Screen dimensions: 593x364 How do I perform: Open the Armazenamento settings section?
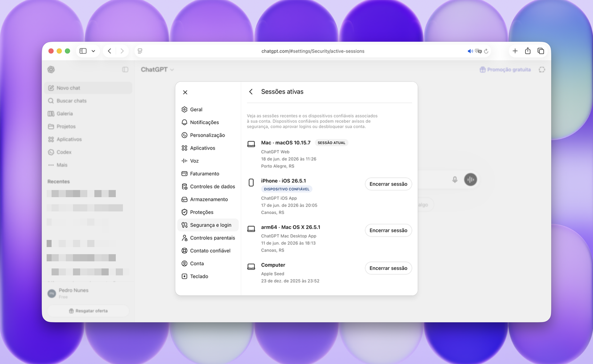pos(208,199)
